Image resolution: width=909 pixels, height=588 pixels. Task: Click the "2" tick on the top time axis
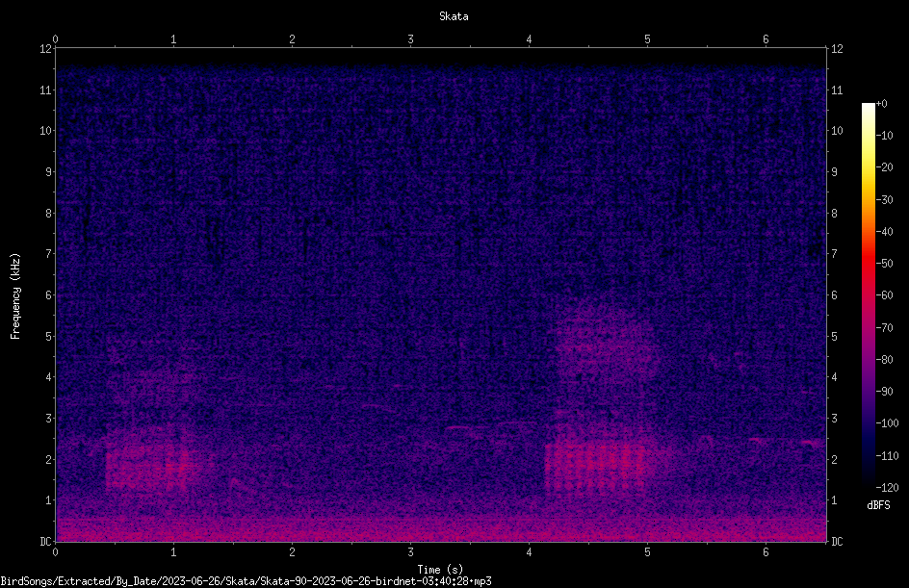tap(292, 39)
